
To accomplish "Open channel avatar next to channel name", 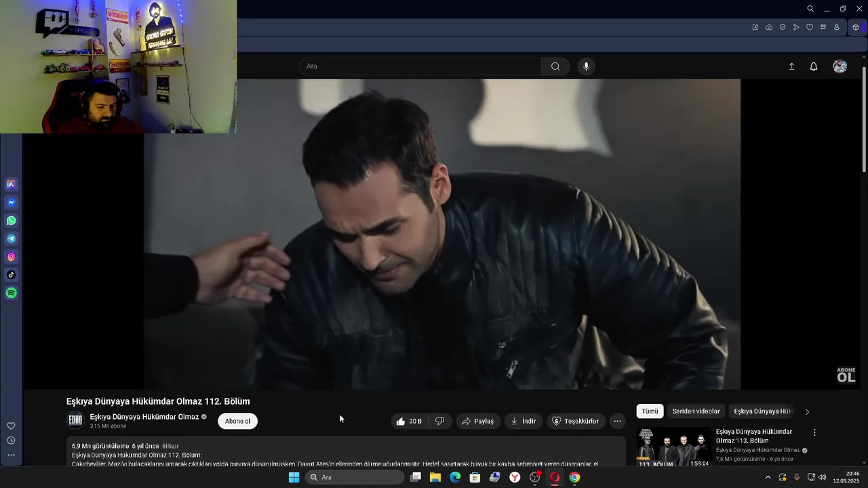I will pyautogui.click(x=75, y=421).
